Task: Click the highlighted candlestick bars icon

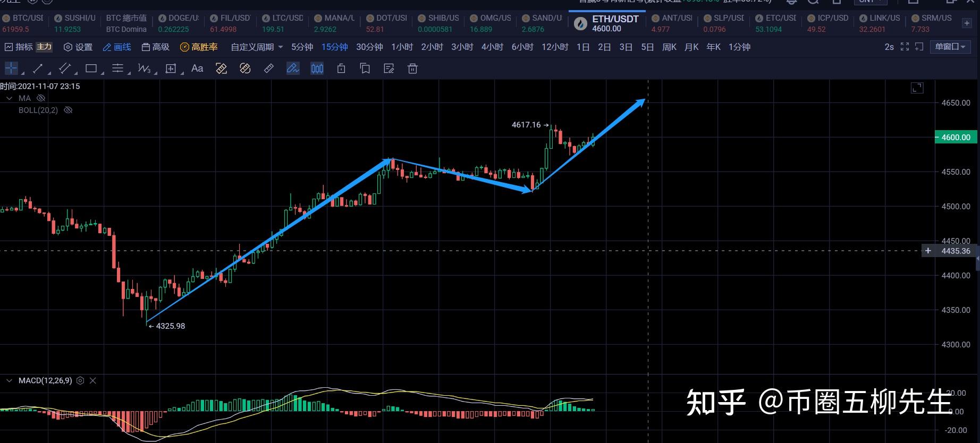Action: tap(317, 68)
